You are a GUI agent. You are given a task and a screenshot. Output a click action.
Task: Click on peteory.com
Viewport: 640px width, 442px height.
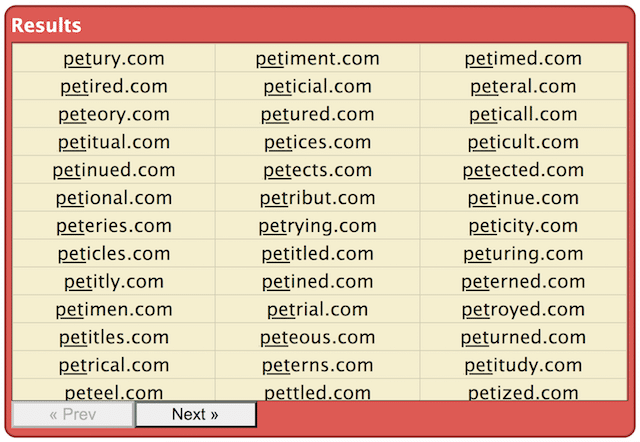coord(113,115)
